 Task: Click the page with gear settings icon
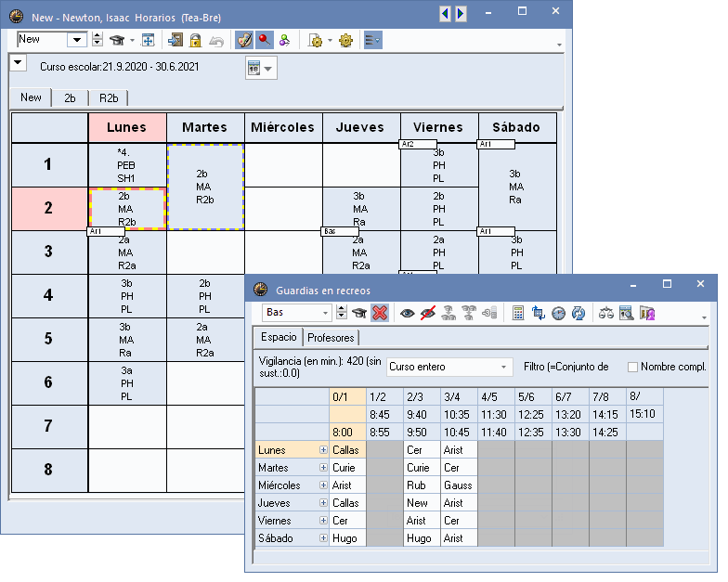coord(316,41)
